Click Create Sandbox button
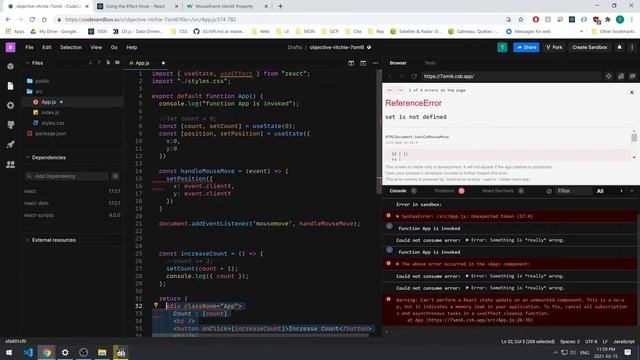The width and height of the screenshot is (640, 360). click(589, 47)
